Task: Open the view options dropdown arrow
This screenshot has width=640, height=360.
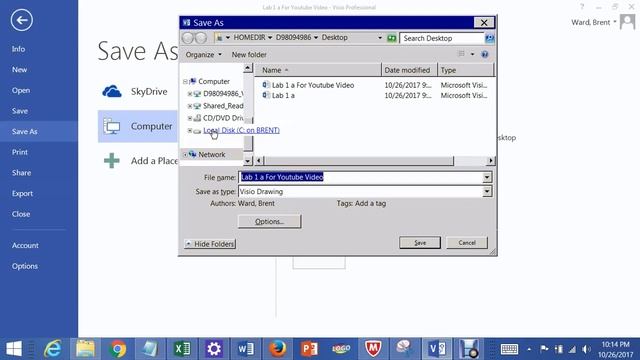Action: pyautogui.click(x=472, y=54)
